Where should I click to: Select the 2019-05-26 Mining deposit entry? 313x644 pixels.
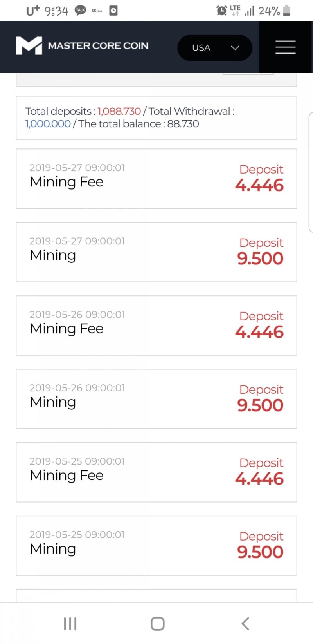156,399
